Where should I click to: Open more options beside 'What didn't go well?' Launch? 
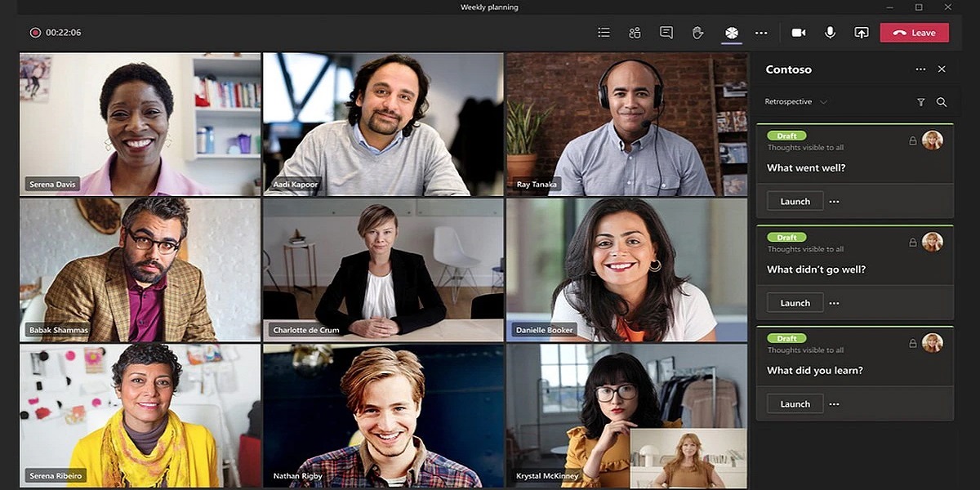click(x=834, y=303)
